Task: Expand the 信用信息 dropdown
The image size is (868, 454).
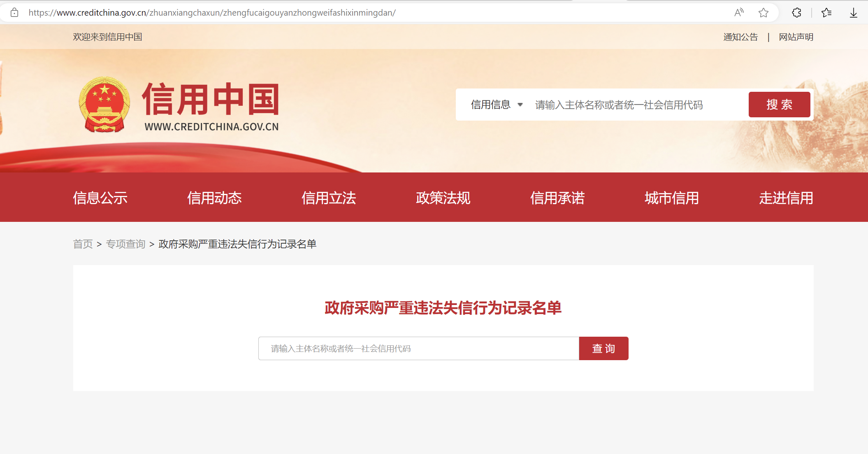Action: [491, 105]
